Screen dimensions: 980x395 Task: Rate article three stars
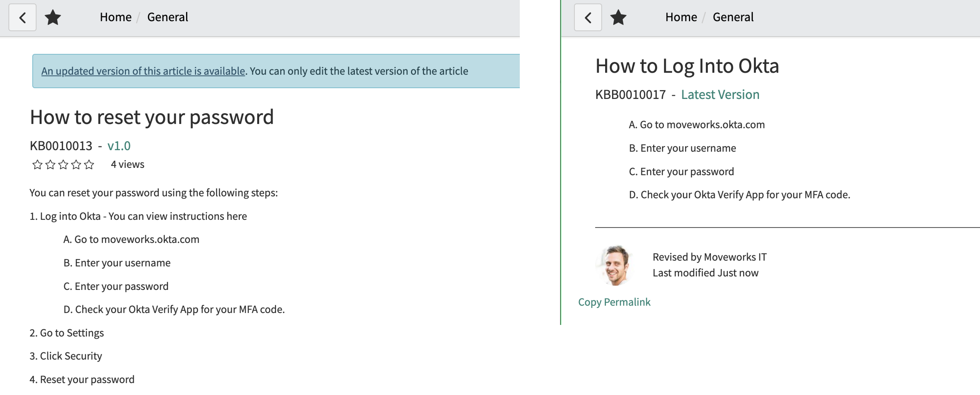63,165
